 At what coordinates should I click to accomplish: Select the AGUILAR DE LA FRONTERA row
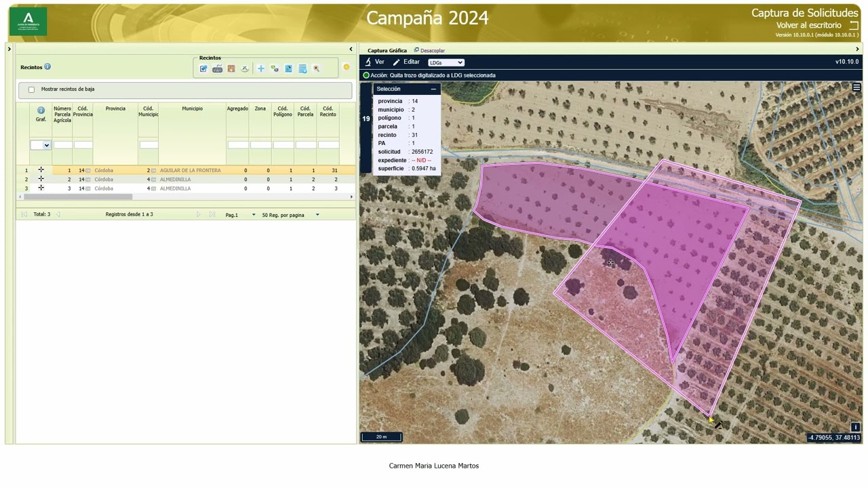point(186,170)
